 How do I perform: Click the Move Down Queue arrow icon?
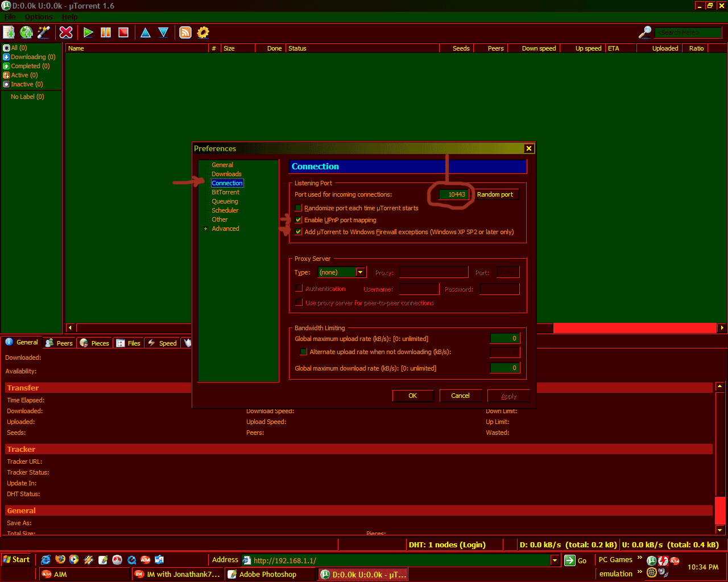(163, 32)
